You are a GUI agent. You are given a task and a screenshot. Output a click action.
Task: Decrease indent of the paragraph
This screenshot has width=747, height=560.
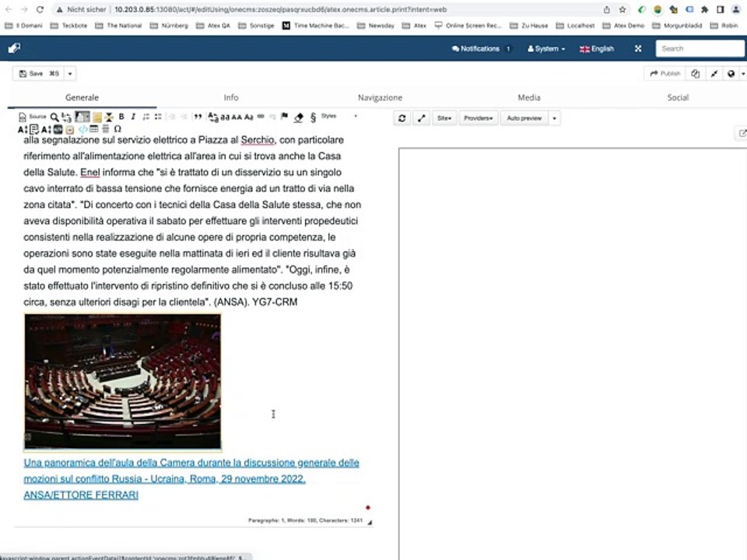coord(172,117)
